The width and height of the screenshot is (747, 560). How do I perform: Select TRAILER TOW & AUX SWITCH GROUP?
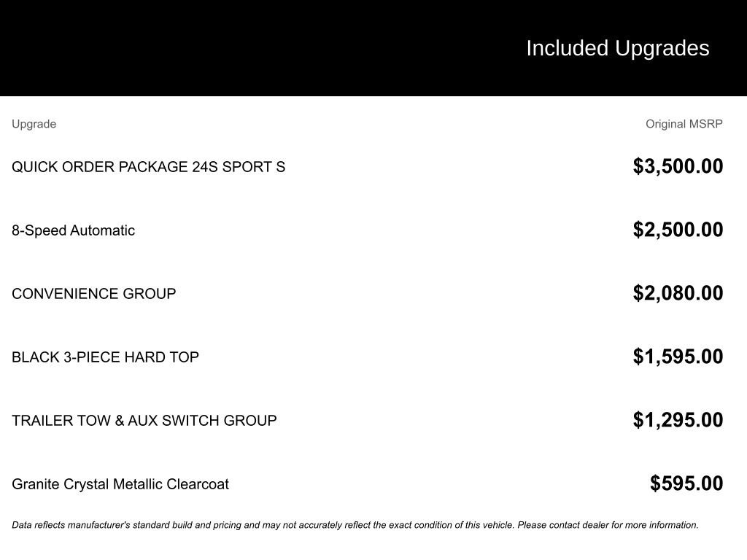click(x=144, y=421)
